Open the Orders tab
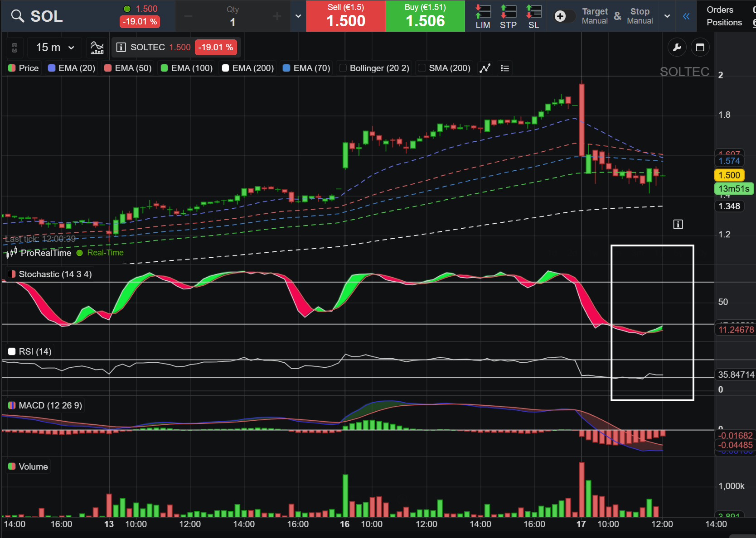Image resolution: width=756 pixels, height=538 pixels. point(720,10)
